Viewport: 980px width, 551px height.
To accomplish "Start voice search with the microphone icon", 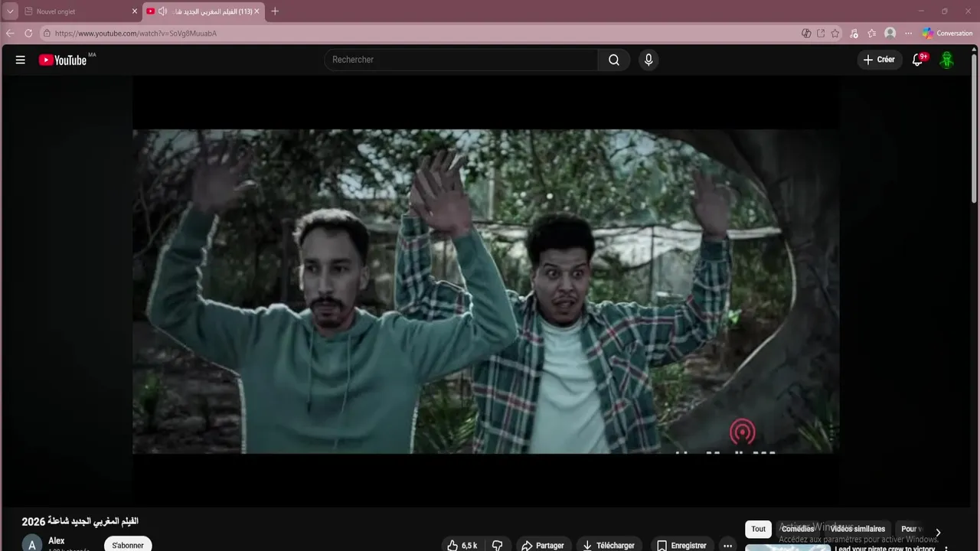I will click(648, 60).
